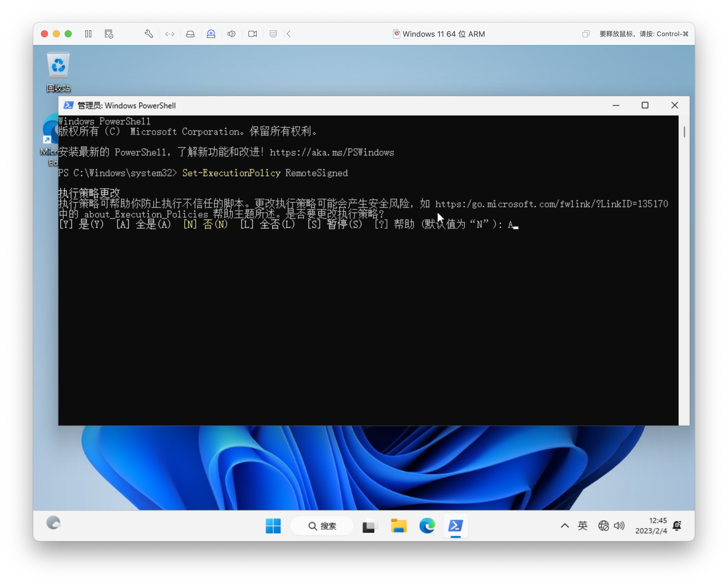Click the network adapter arrows icon
The image size is (728, 585).
(x=170, y=34)
